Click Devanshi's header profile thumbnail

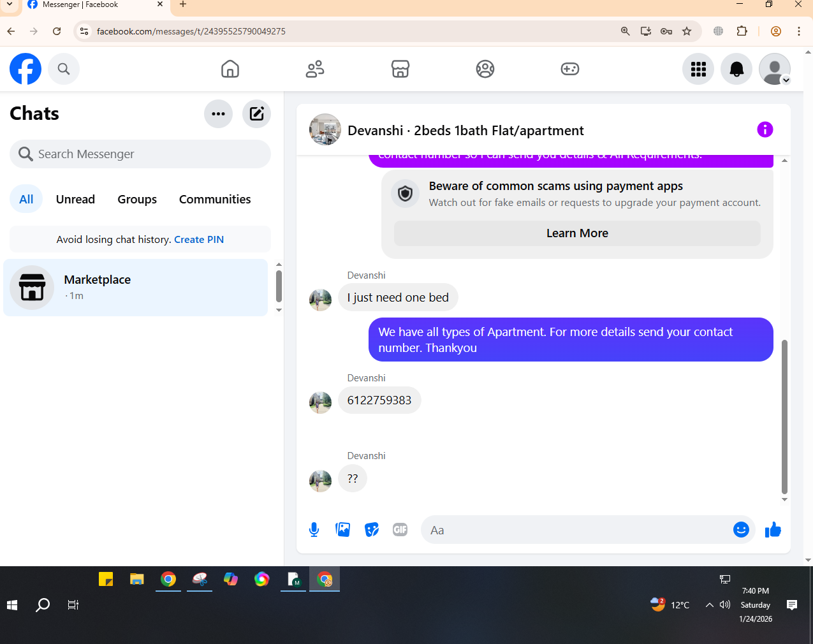325,130
